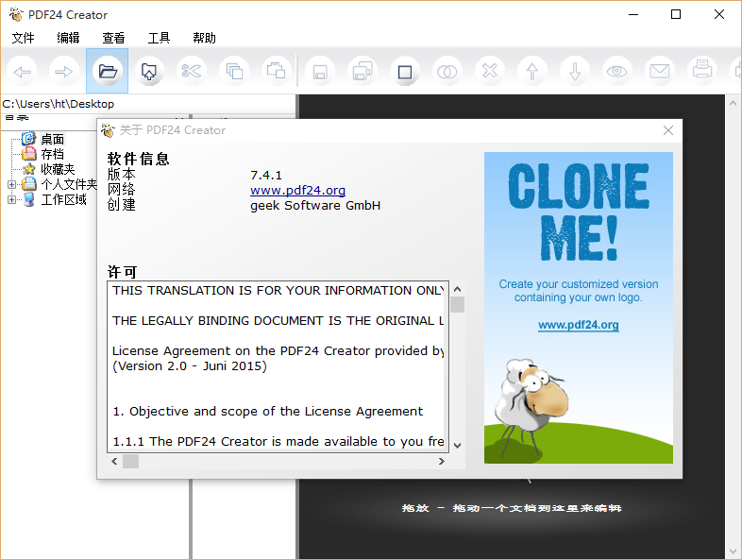Click the forward arrow toolbar icon
The height and width of the screenshot is (560, 742).
click(x=63, y=71)
